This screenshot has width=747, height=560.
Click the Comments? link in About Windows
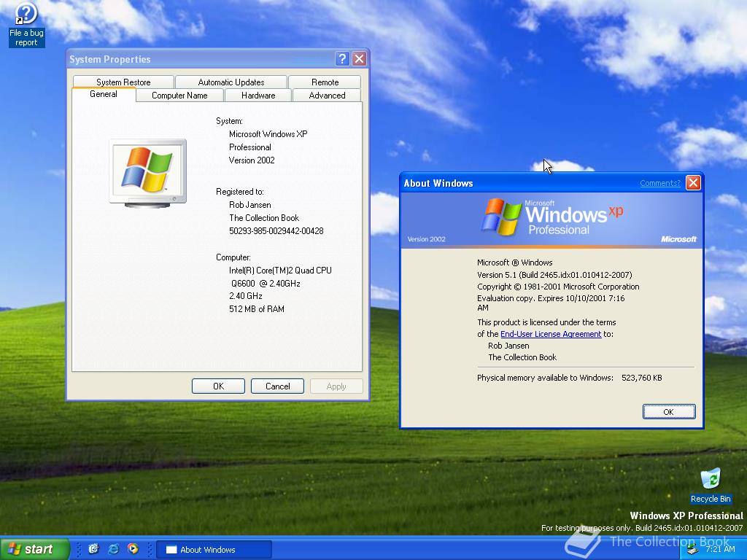(659, 183)
